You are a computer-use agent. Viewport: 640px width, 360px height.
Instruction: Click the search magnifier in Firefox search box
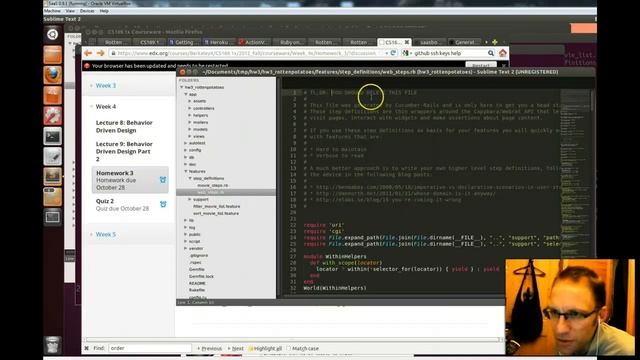(491, 53)
